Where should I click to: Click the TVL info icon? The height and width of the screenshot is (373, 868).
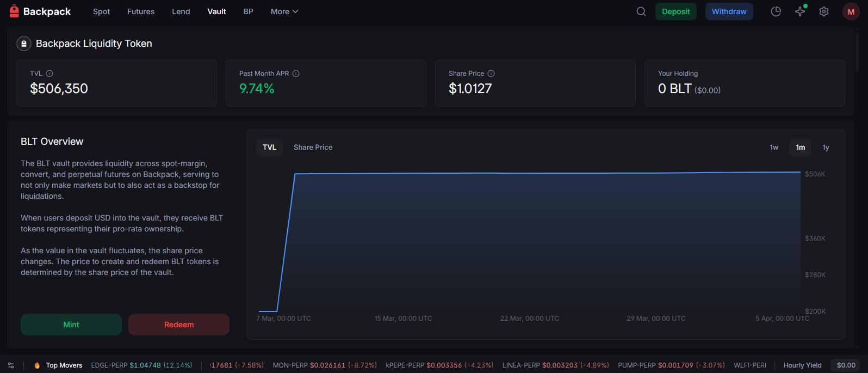point(49,74)
